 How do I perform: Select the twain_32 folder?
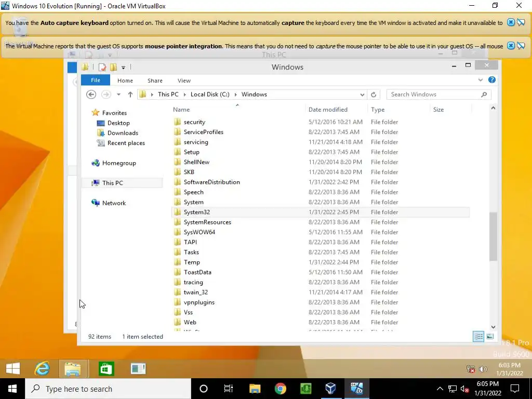coord(196,292)
